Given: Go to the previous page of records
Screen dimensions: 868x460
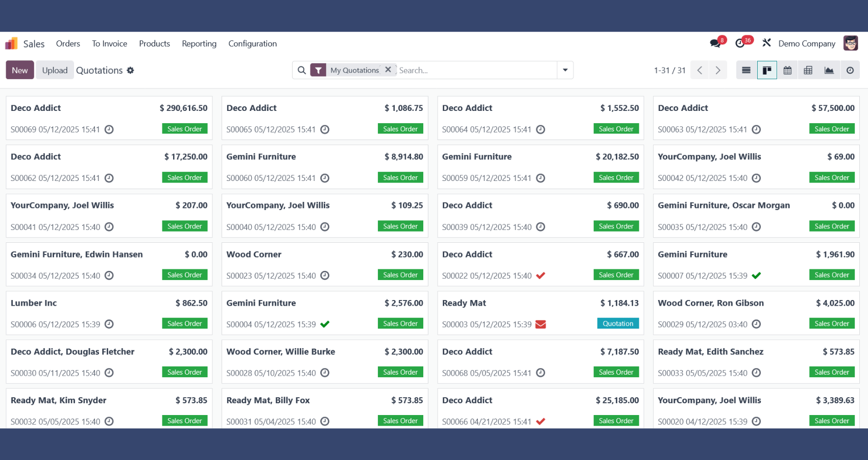Looking at the screenshot, I should pos(700,70).
